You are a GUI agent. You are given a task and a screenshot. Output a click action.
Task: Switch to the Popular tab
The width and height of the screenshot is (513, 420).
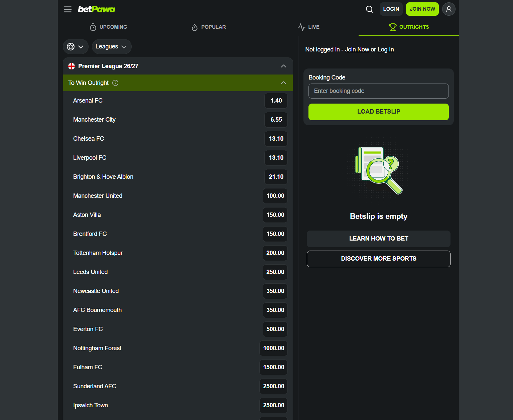point(209,27)
